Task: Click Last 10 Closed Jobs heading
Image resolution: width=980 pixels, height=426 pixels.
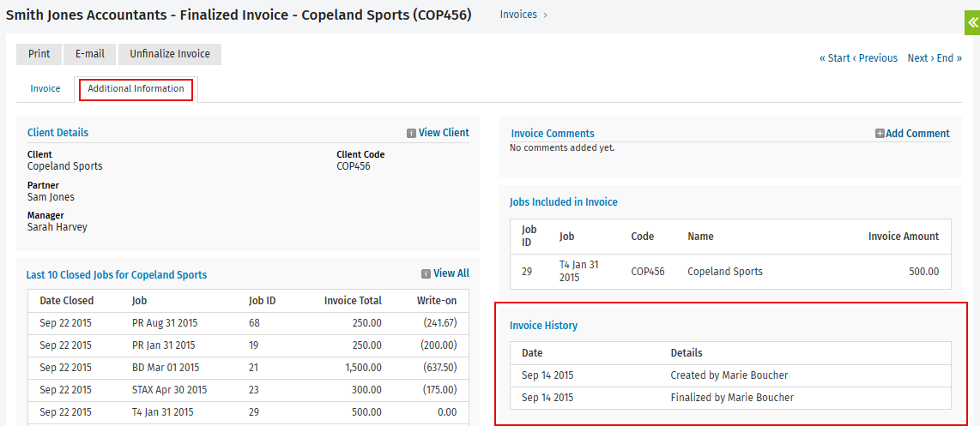Action: coord(117,274)
